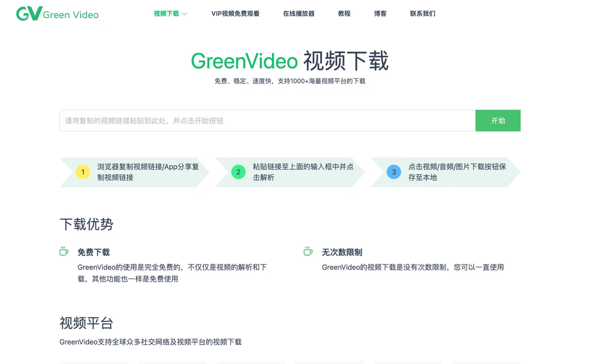
Task: Click step text 浏览器复制视频链接/App分享复制视频链接
Action: pos(148,172)
